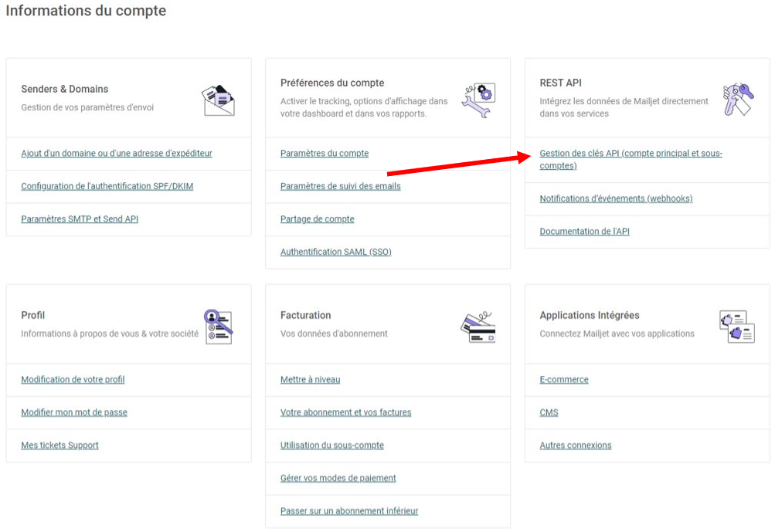View Documentation de l'API

point(585,231)
